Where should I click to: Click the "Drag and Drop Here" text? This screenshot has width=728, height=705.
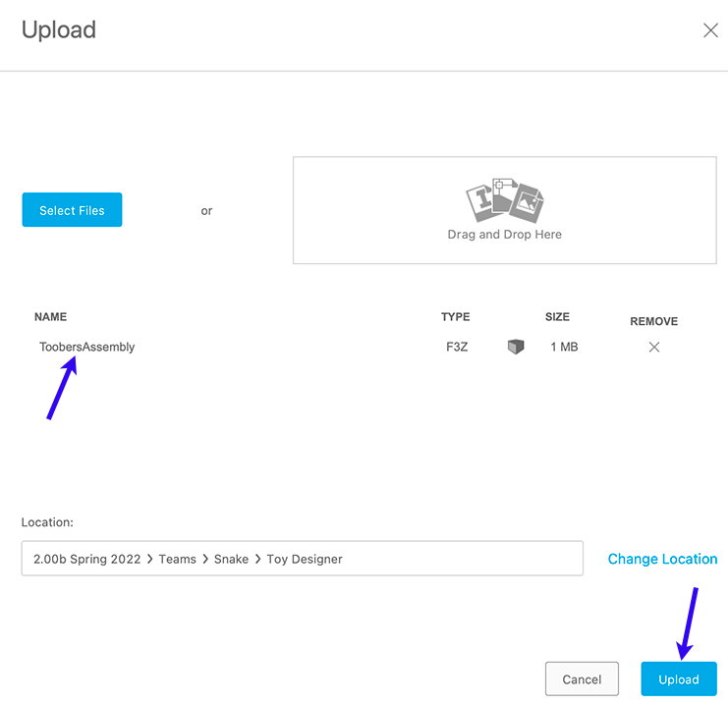coord(504,235)
